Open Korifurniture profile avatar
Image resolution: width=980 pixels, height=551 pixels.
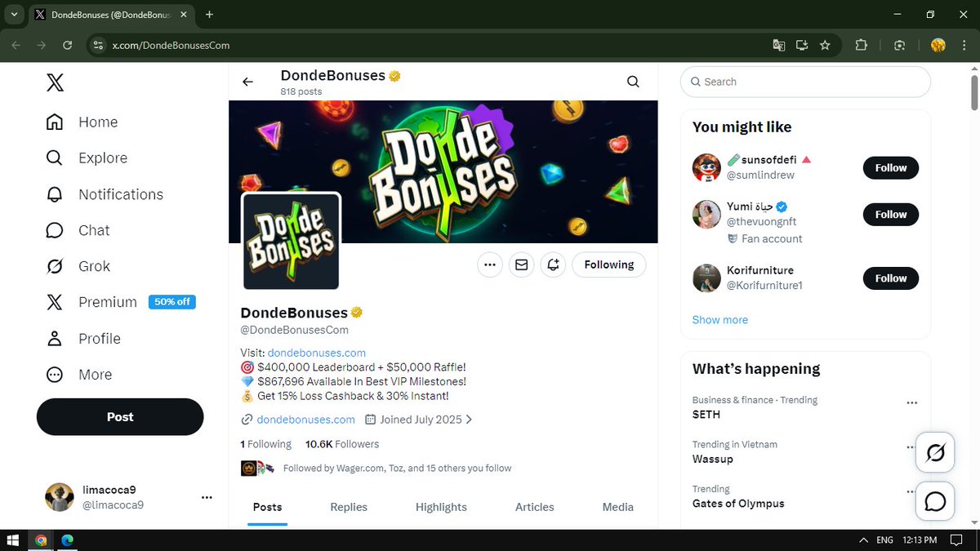click(x=706, y=278)
